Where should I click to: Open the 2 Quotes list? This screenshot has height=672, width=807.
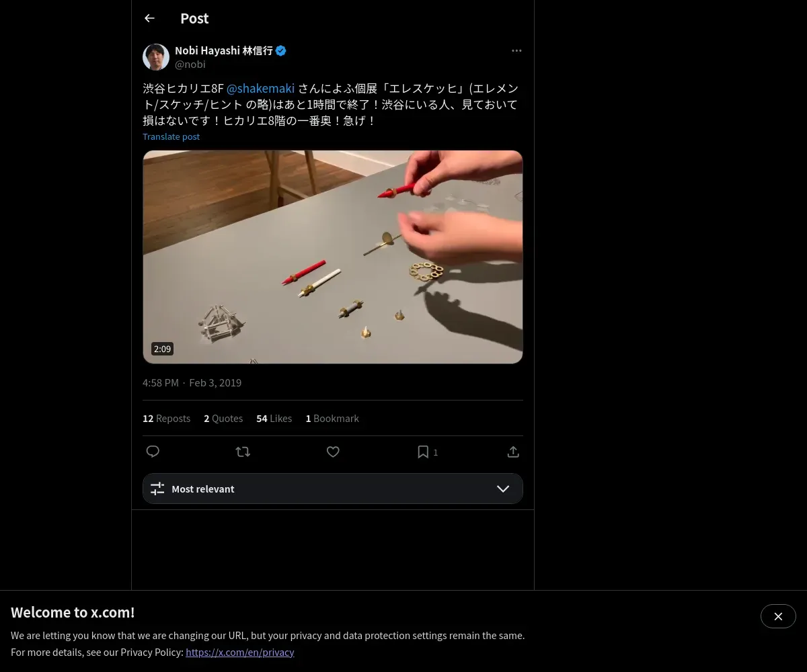(223, 418)
